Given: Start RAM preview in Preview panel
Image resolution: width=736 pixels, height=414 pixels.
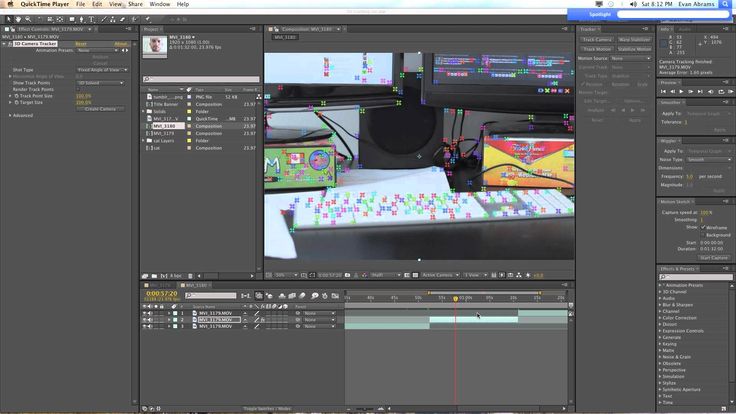Looking at the screenshot, I should point(730,92).
